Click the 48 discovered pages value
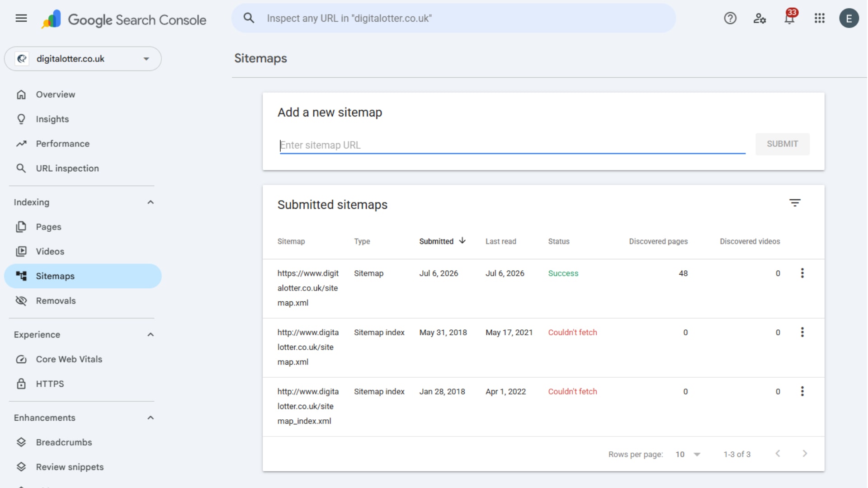Screen dimensions: 868x488 pyautogui.click(x=683, y=273)
